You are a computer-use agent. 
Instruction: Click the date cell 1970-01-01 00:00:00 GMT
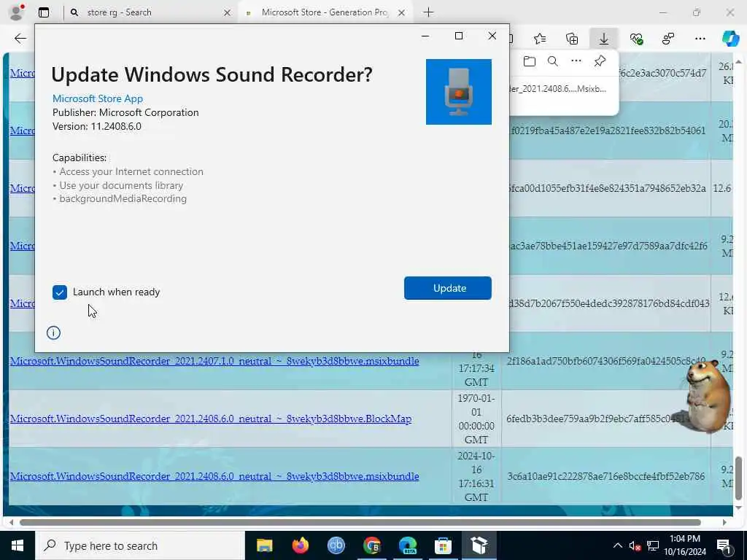pos(476,419)
